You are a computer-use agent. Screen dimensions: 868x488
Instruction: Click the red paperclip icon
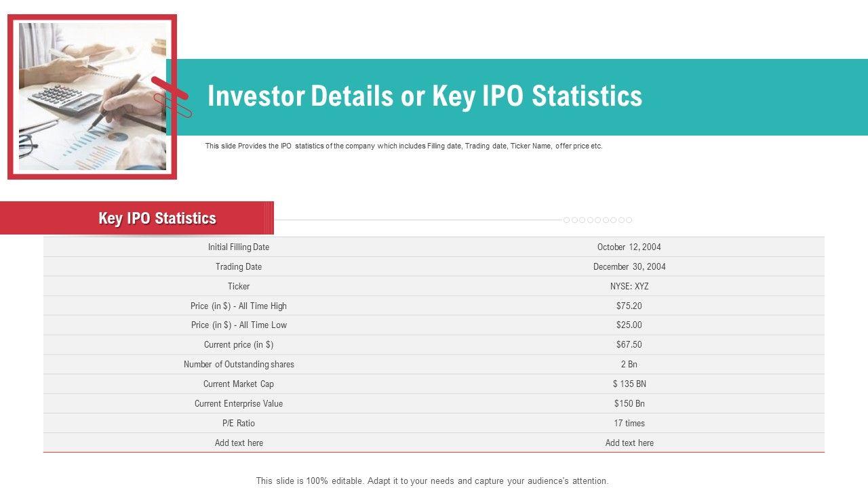(172, 98)
